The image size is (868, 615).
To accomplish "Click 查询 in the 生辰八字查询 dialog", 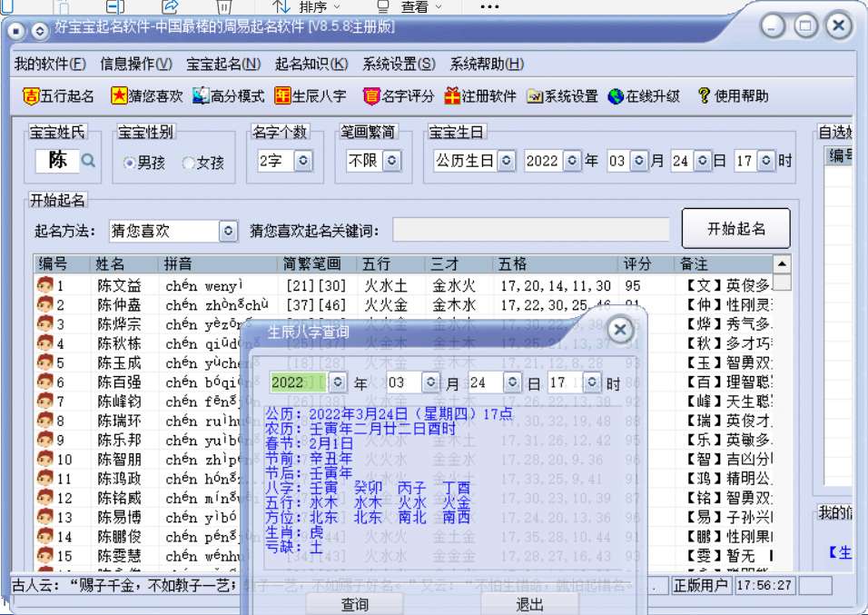I will click(x=355, y=601).
